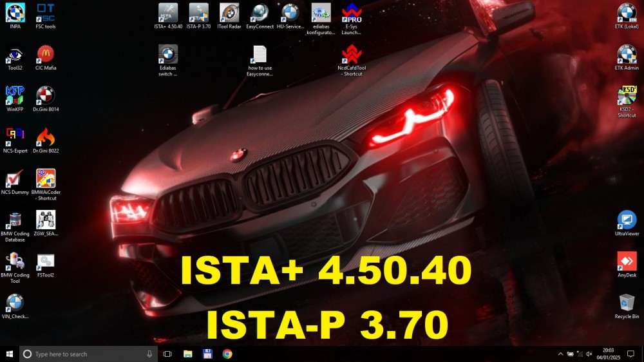
Task: Open the INPA desktop shortcut
Action: 15,15
